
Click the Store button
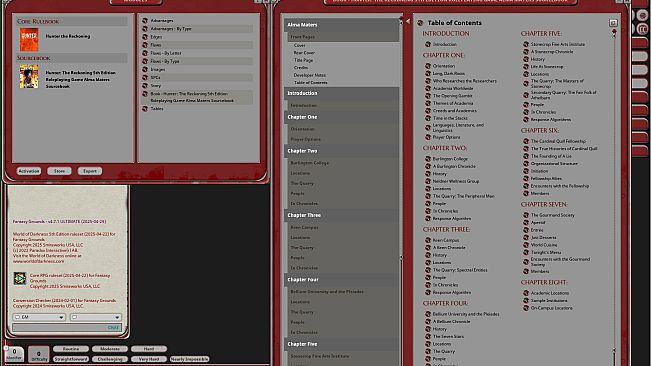(59, 171)
